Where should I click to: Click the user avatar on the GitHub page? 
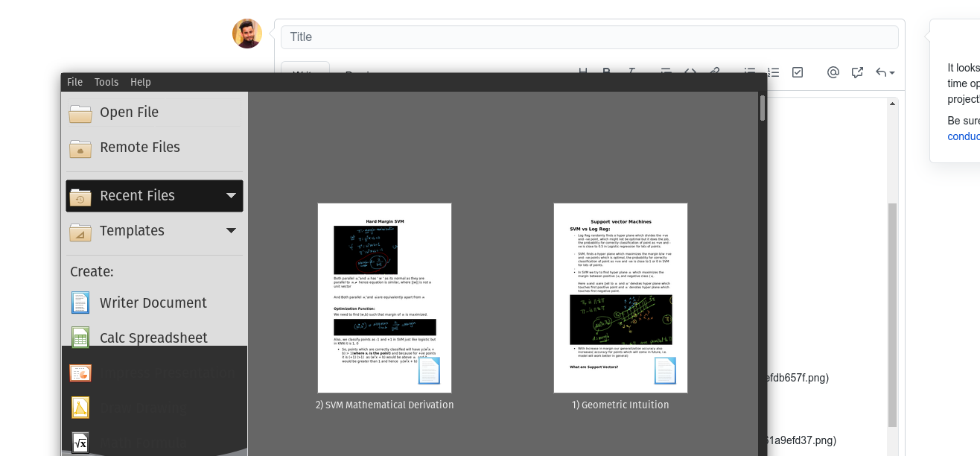click(247, 34)
